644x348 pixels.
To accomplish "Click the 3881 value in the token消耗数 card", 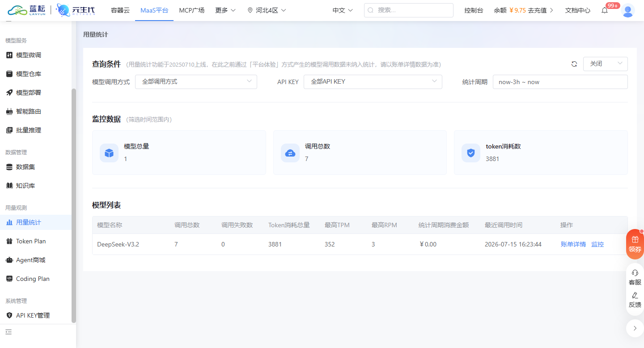I will click(492, 159).
